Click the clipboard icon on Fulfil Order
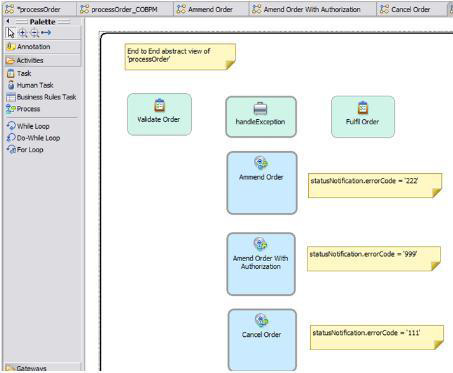Viewport: 453px width, 373px height. [363, 108]
